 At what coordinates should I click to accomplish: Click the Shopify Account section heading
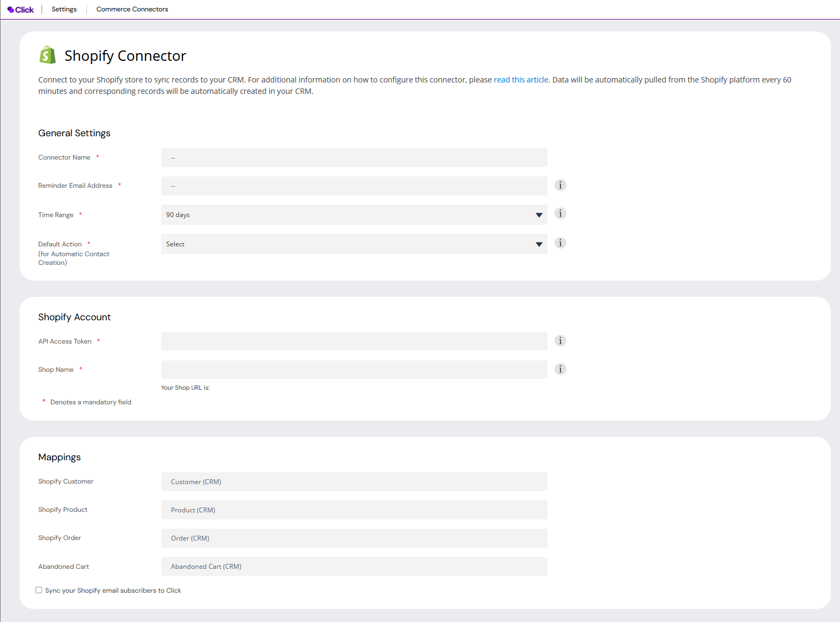click(74, 317)
